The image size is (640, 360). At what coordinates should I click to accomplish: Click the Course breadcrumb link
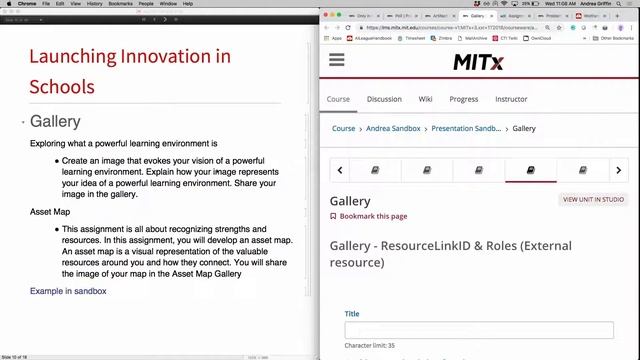point(343,129)
